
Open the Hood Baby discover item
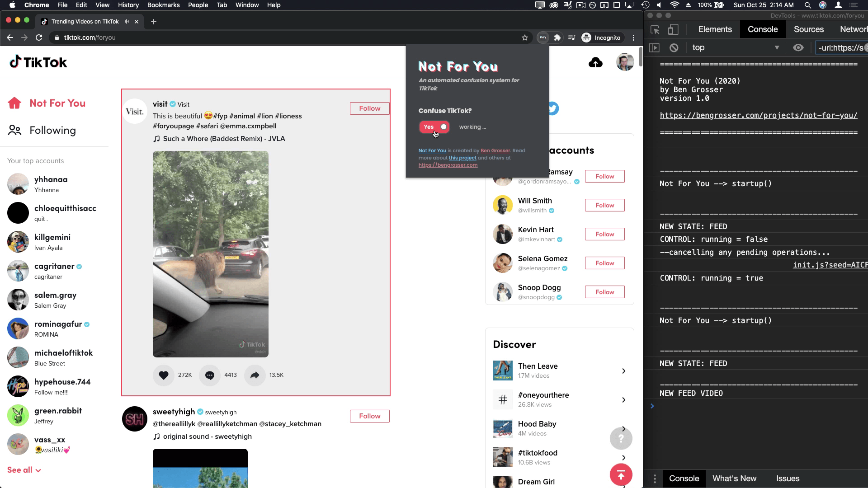[x=560, y=428]
